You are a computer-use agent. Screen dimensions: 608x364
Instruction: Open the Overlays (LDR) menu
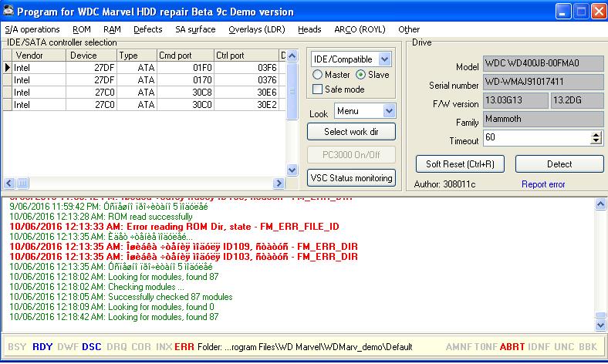click(x=257, y=29)
